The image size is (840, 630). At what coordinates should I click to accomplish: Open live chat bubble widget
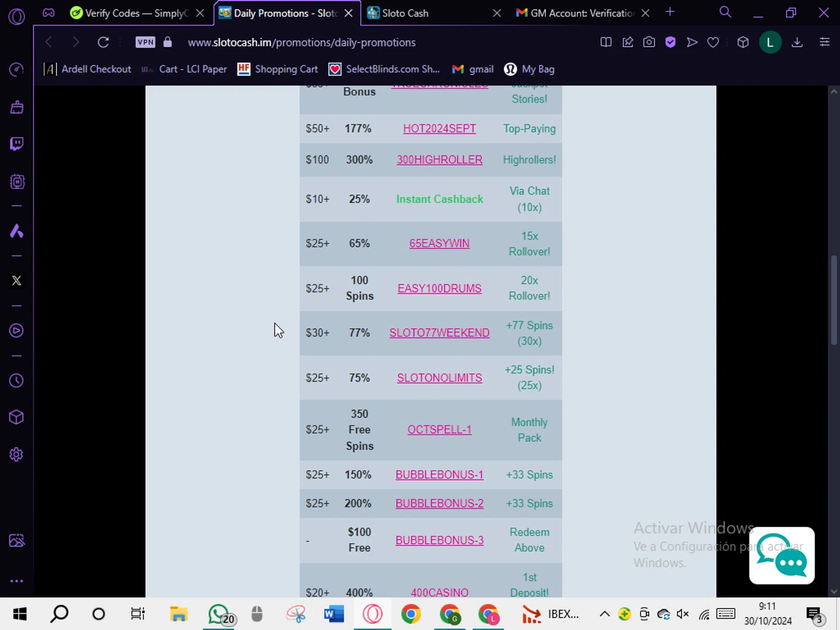[x=782, y=556]
